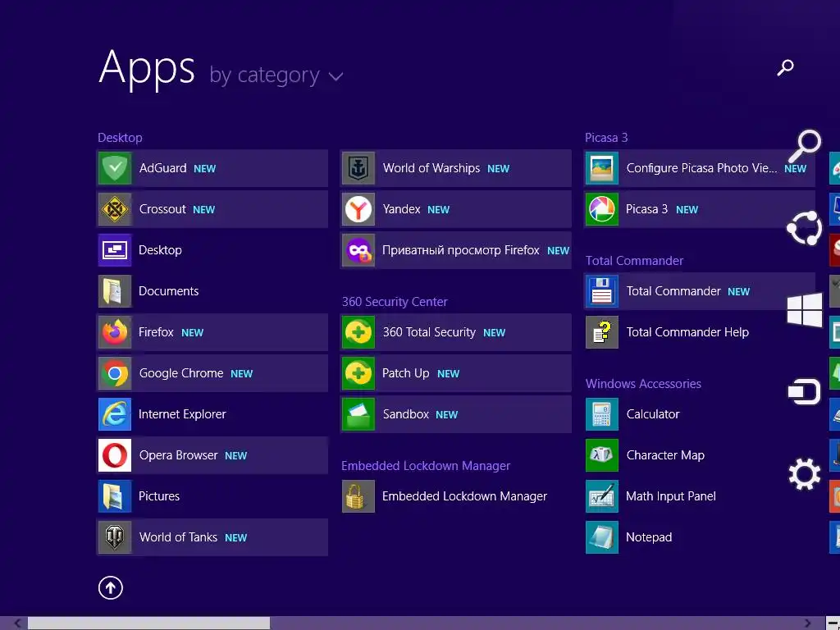
Task: Launch the Picasa 3 icon
Action: click(602, 209)
